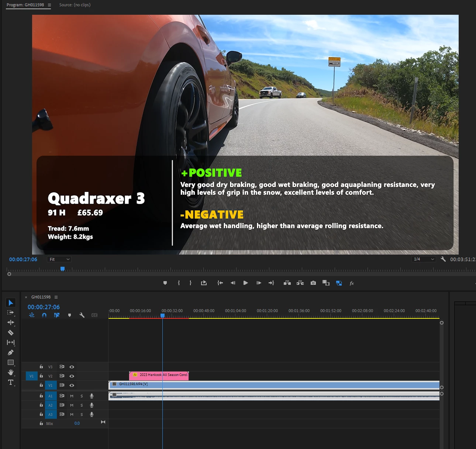Toggle track targeting for A1

(51, 396)
